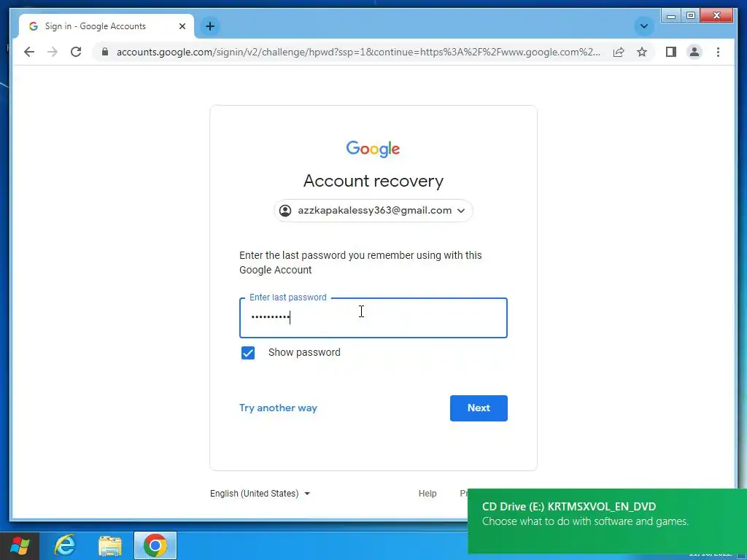Close the Sign in - Google Accounts tab
Screen dimensions: 747x560
[182, 26]
